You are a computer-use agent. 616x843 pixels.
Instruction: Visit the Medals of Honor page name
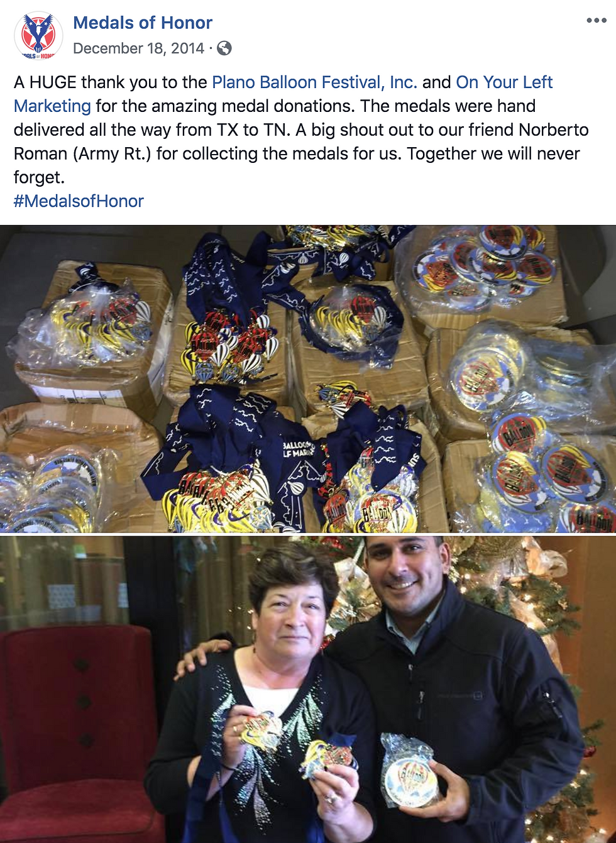coord(143,23)
